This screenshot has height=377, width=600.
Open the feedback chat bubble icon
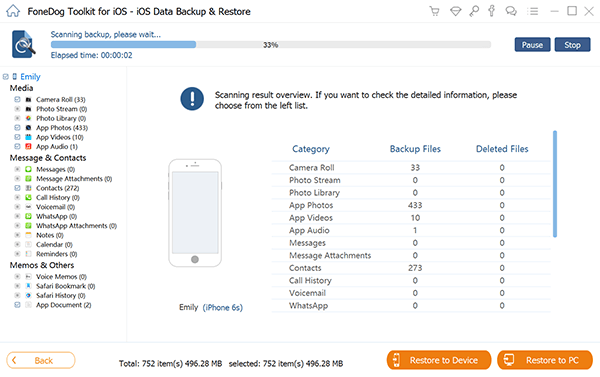click(x=511, y=11)
